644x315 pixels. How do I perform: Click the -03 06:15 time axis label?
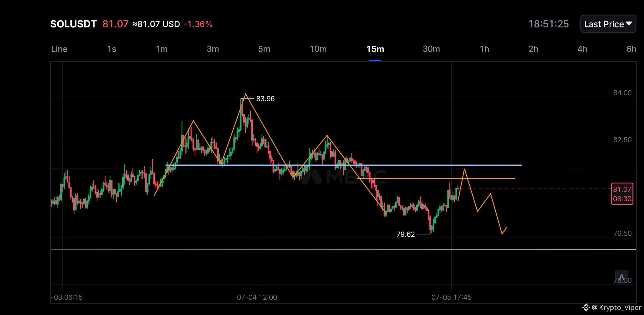pos(67,297)
